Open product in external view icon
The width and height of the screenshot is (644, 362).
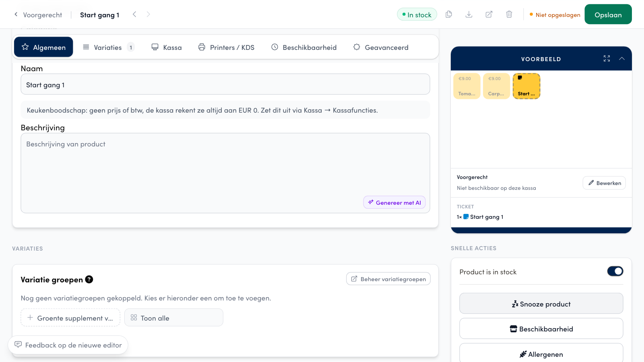coord(489,14)
